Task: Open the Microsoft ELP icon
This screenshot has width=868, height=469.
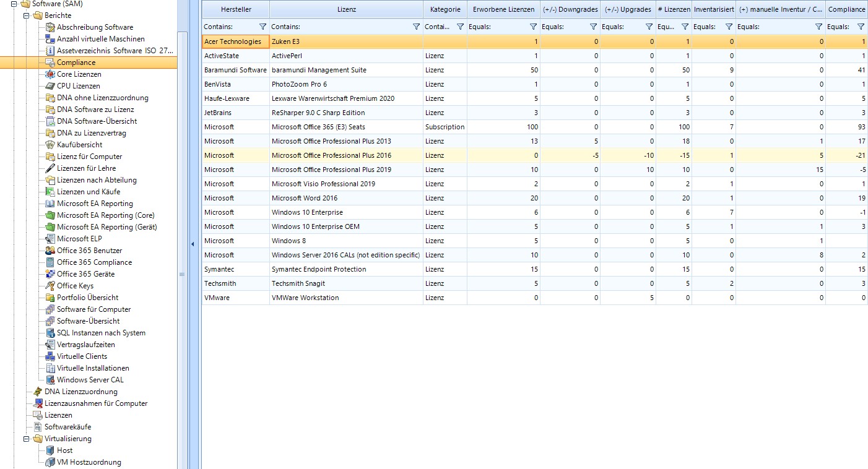Action: tap(50, 239)
